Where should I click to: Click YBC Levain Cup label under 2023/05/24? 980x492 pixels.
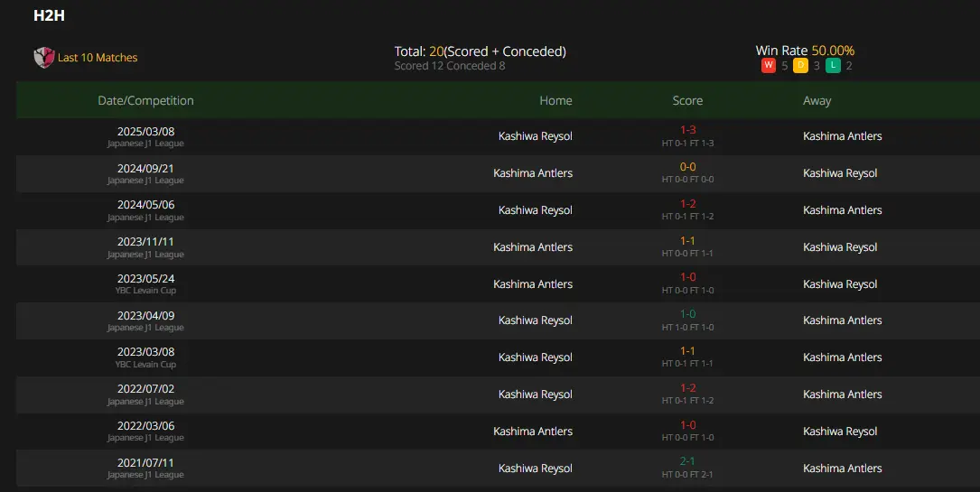pyautogui.click(x=145, y=291)
